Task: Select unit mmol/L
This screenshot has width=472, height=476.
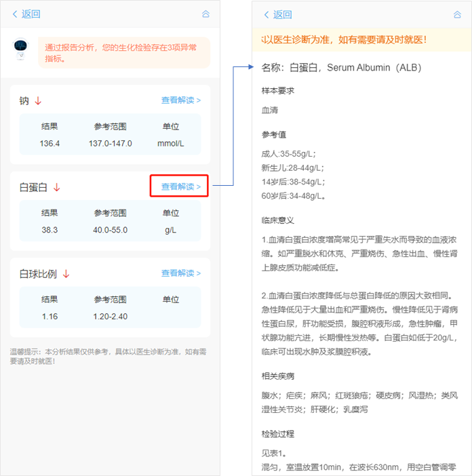Action: click(x=171, y=144)
